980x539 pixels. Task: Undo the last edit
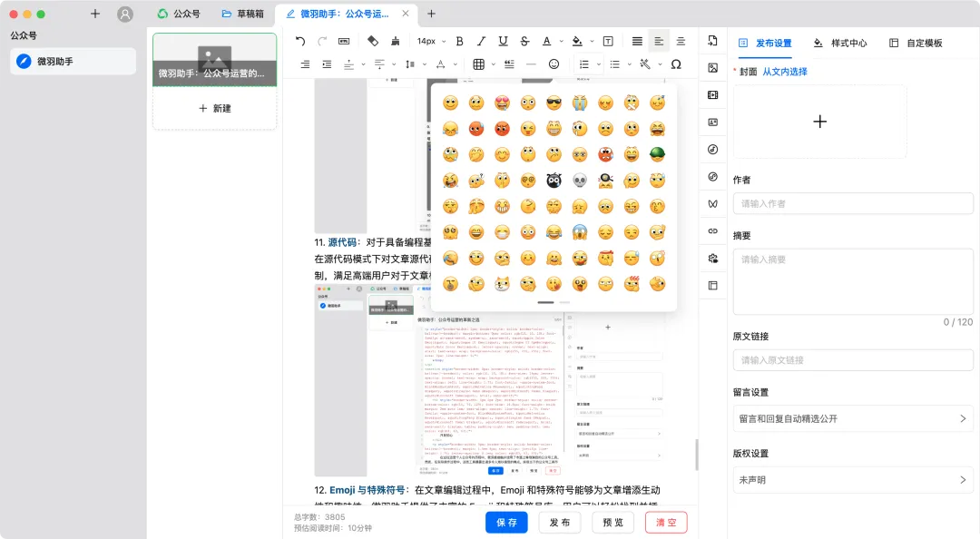pyautogui.click(x=300, y=41)
